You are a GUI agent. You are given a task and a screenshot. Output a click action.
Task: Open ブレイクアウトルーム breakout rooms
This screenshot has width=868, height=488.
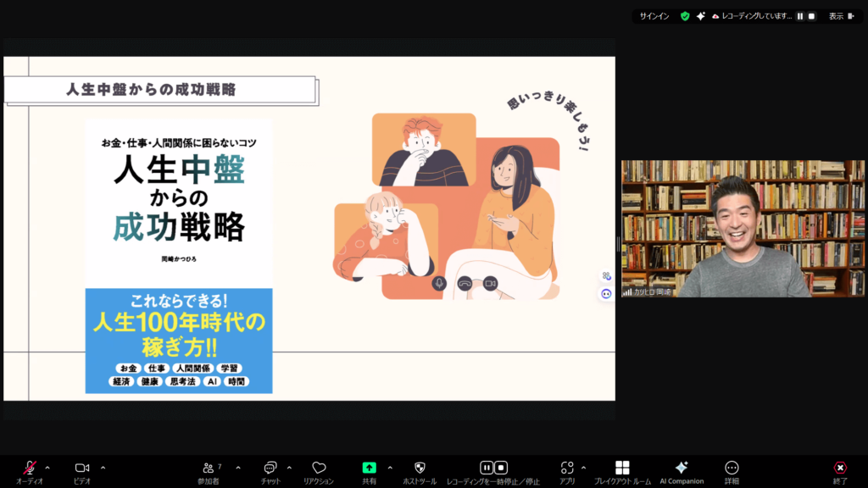coord(622,469)
